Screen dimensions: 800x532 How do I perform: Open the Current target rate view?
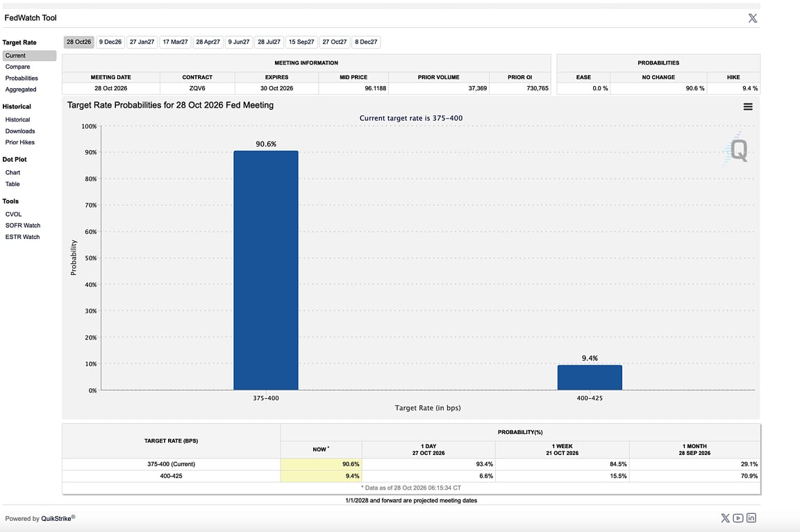tap(29, 56)
